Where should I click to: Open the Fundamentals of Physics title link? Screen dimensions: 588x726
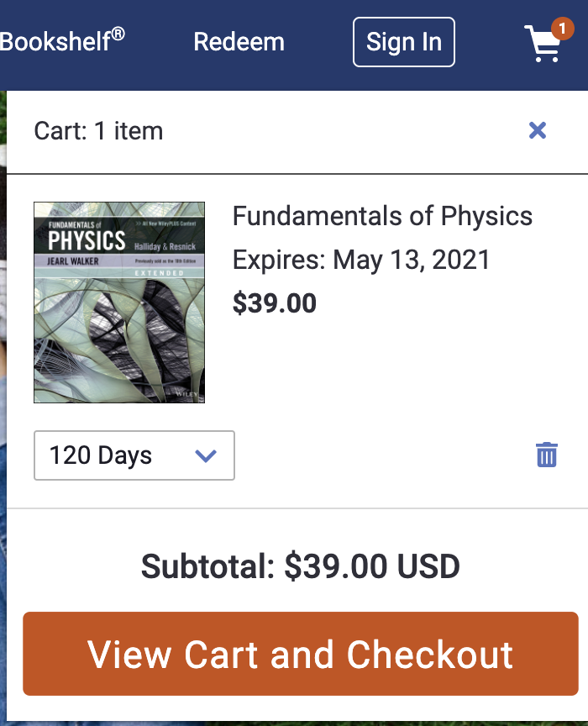coord(382,216)
